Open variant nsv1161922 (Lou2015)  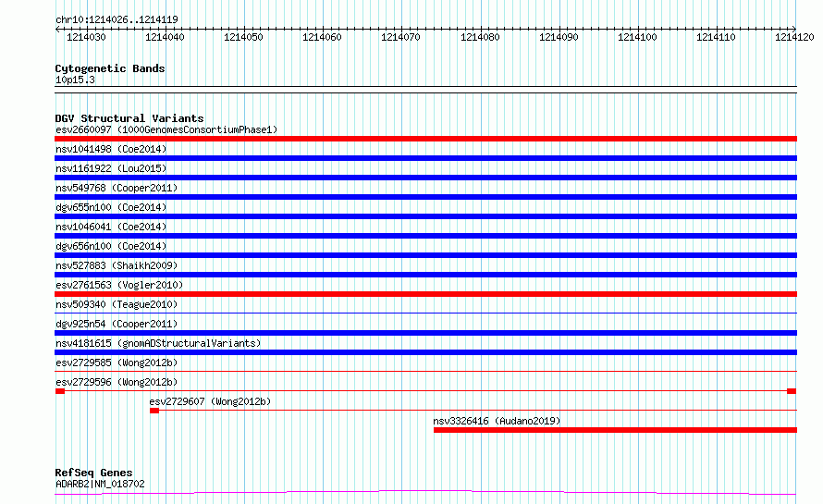tap(111, 168)
